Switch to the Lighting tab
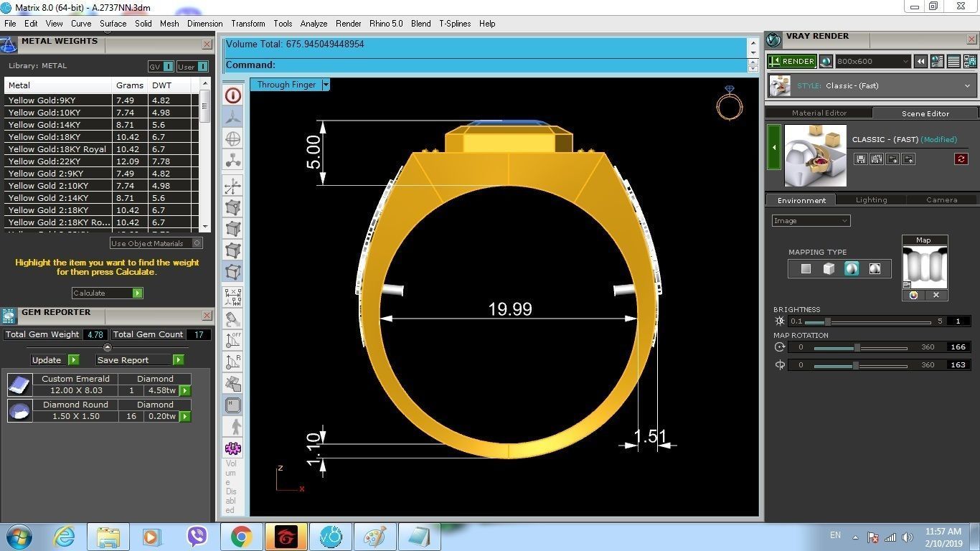 (871, 200)
